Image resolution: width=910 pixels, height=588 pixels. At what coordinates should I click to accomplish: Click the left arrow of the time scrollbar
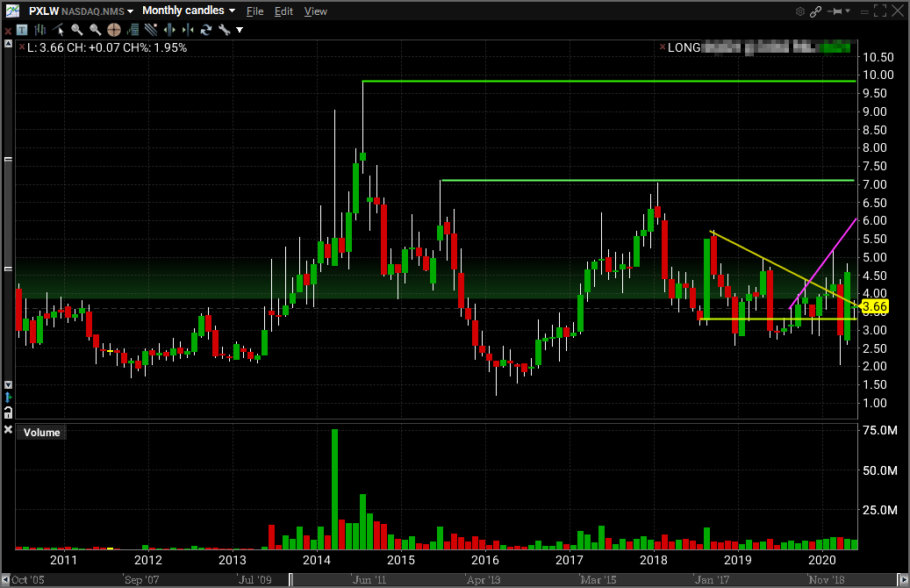click(x=6, y=579)
